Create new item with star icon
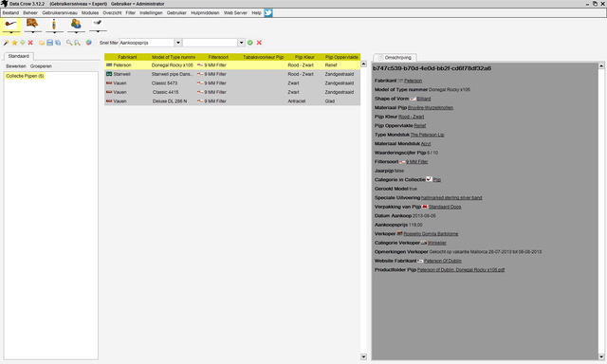The height and width of the screenshot is (364, 607). click(x=14, y=43)
